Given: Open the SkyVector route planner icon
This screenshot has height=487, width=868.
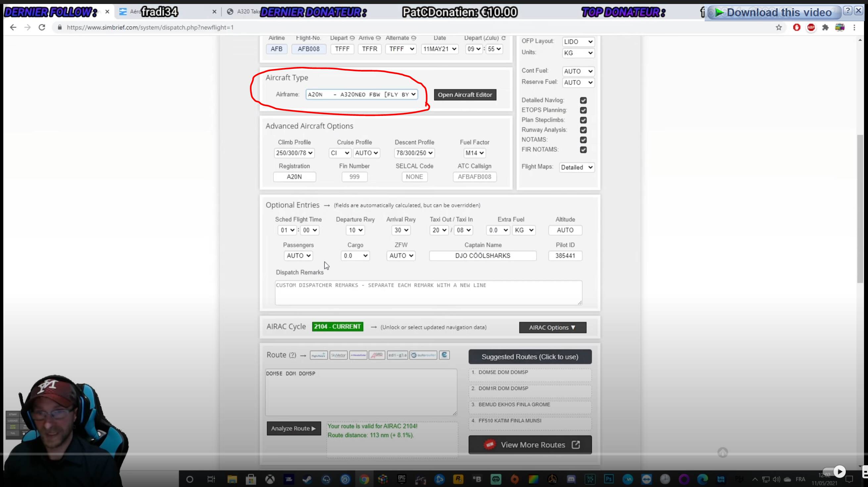Looking at the screenshot, I should point(338,355).
